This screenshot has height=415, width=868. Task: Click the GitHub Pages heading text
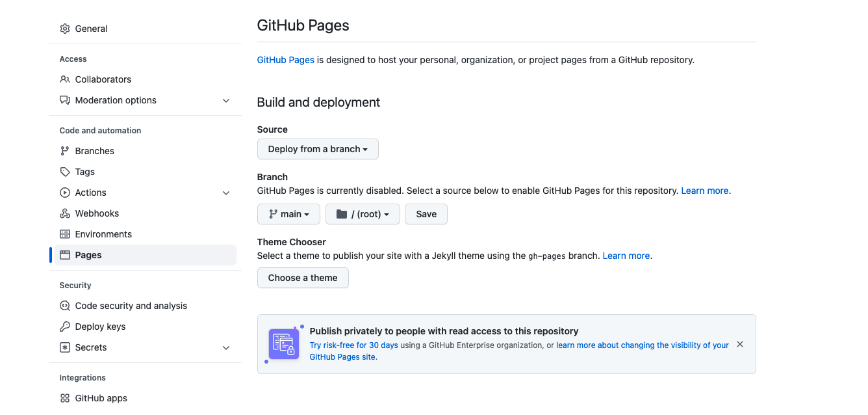tap(303, 25)
